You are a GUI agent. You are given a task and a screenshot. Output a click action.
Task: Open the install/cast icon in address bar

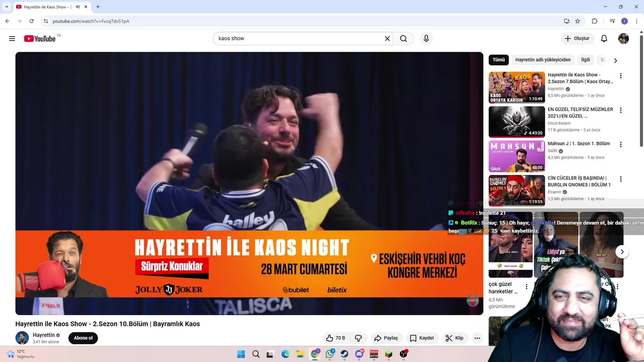pos(567,21)
